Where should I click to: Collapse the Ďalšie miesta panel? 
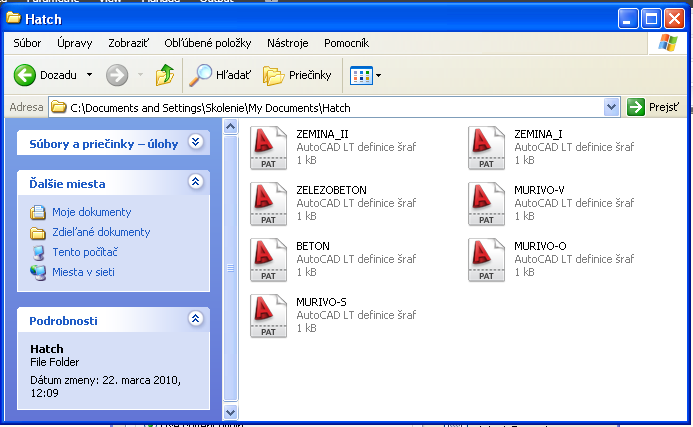(196, 183)
